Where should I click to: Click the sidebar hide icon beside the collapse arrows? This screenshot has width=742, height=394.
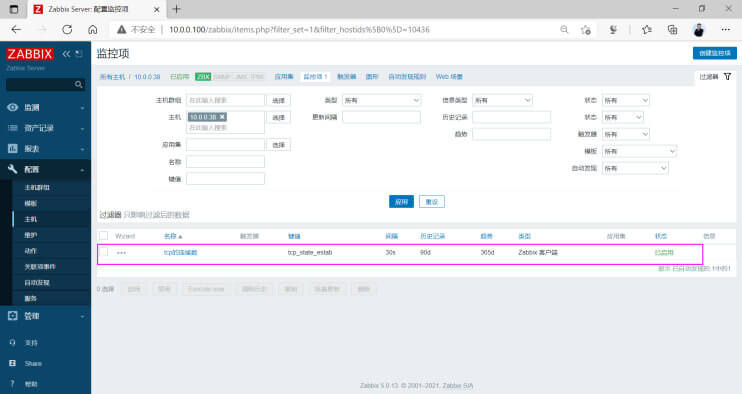[79, 54]
